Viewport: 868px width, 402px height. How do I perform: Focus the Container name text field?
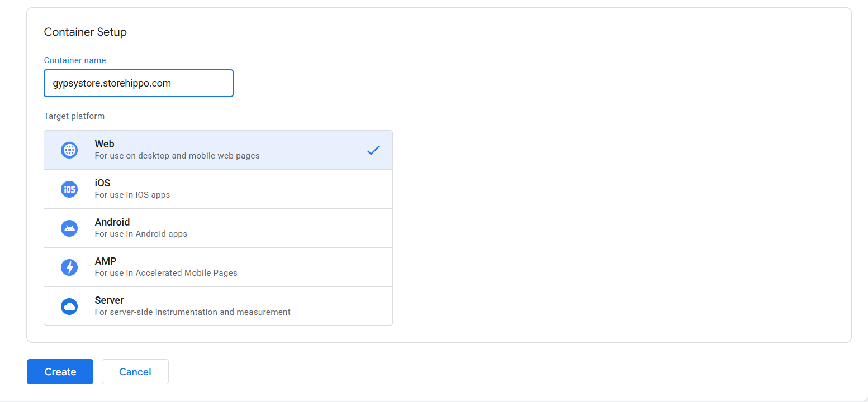138,83
